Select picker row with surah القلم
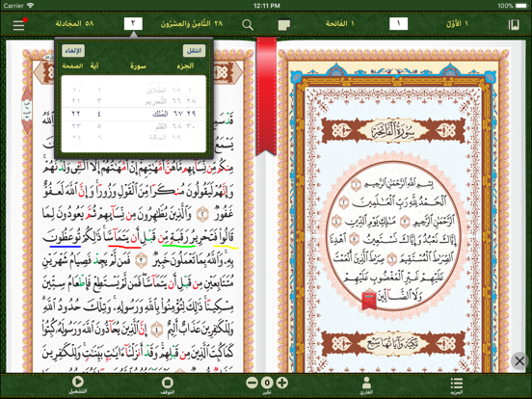Image resolution: width=532 pixels, height=399 pixels. point(134,126)
